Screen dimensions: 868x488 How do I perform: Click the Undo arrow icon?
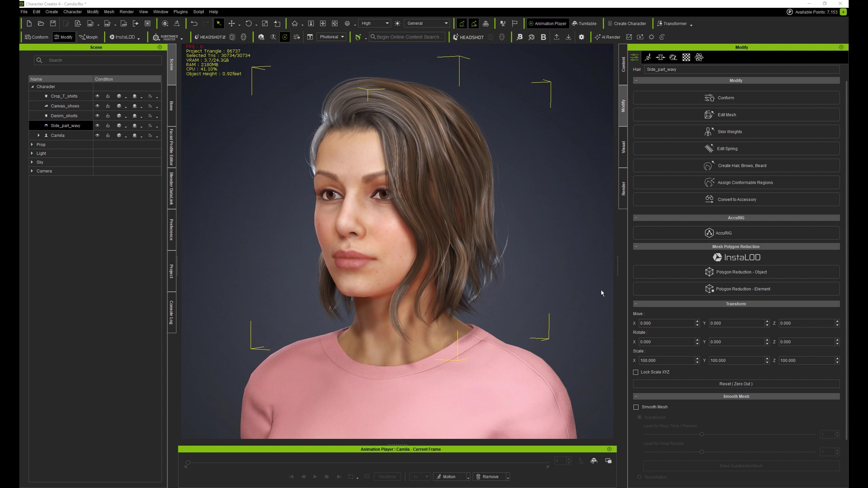click(194, 23)
